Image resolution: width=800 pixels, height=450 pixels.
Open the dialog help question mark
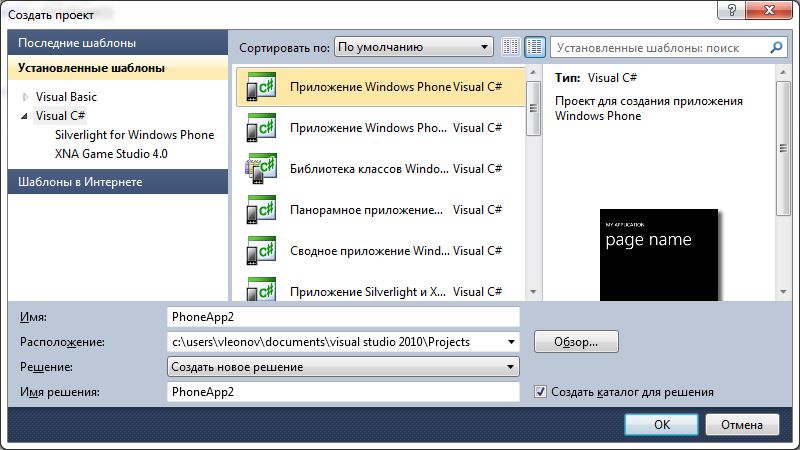click(731, 10)
